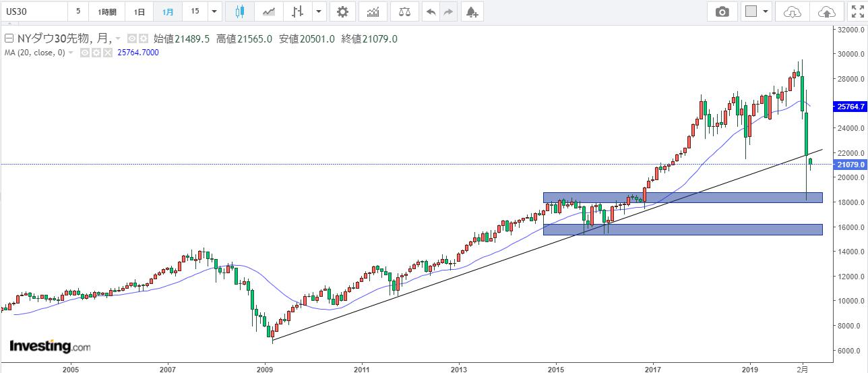This screenshot has height=373, width=868.
Task: Collapse the legend using the minus box
Action: pyautogui.click(x=9, y=39)
